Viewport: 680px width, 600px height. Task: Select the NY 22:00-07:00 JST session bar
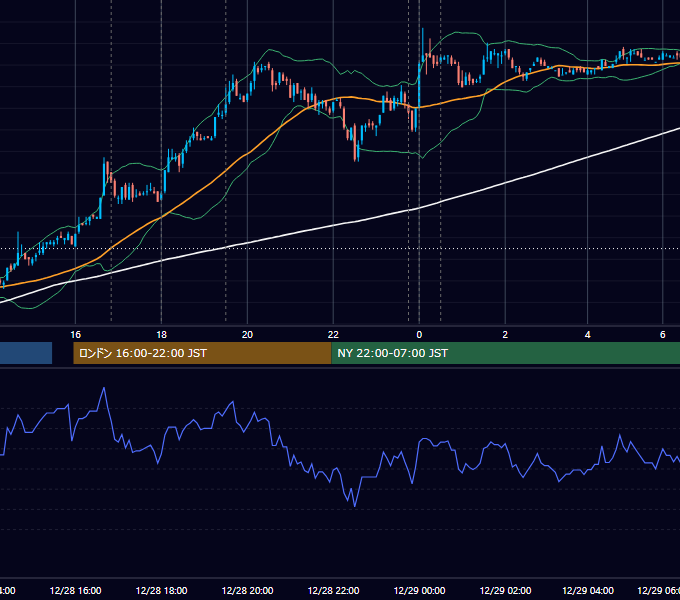506,353
